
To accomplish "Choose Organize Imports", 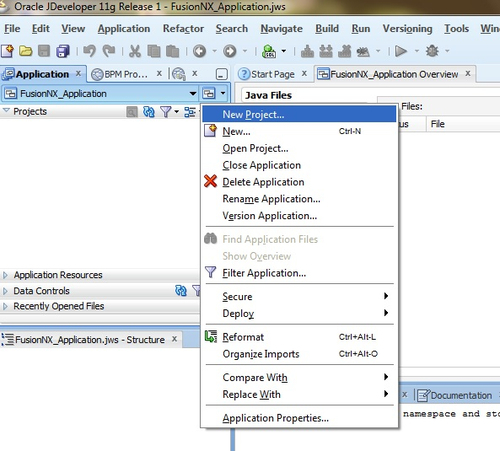I will click(299, 354).
